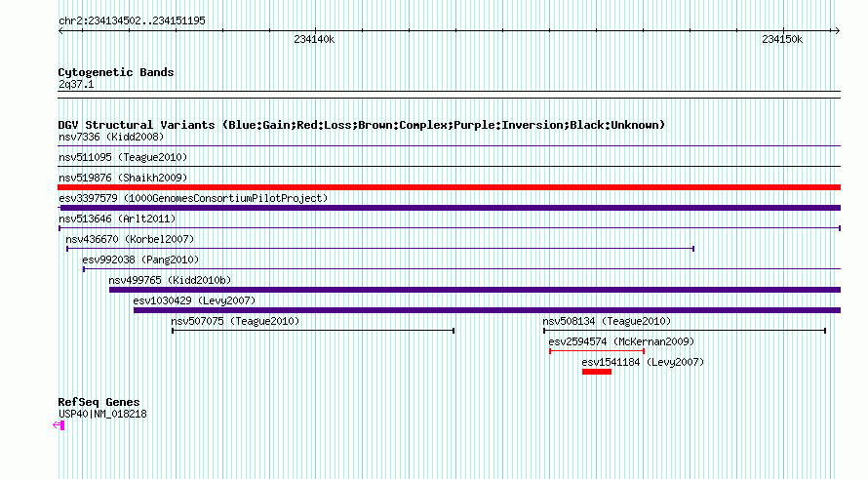Open nsv513646 (Arlt2011) label
Screen dimensions: 868x479
pyautogui.click(x=117, y=219)
